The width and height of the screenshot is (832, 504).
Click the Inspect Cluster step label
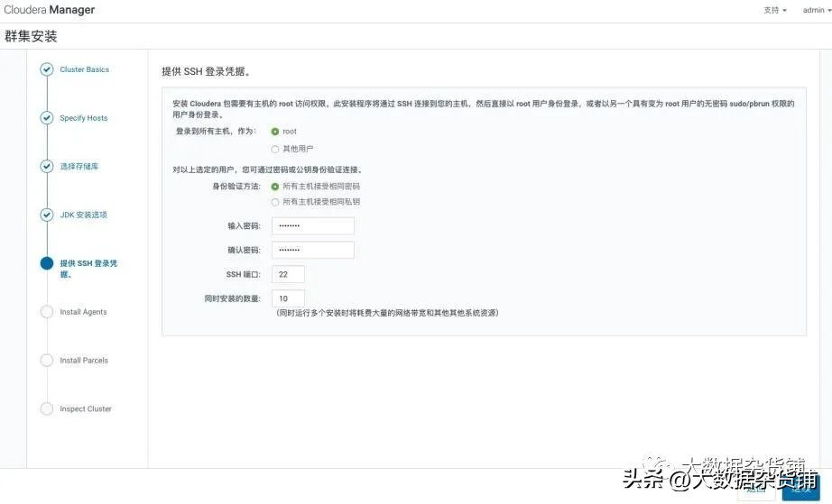pyautogui.click(x=86, y=408)
